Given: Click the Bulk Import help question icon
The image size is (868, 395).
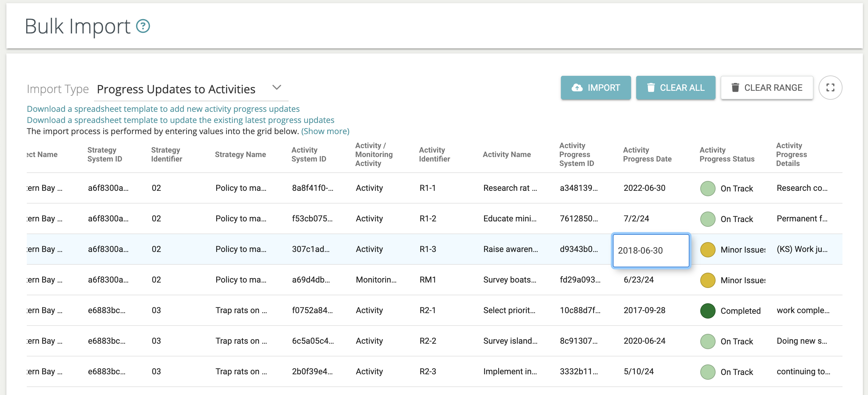Looking at the screenshot, I should [143, 26].
